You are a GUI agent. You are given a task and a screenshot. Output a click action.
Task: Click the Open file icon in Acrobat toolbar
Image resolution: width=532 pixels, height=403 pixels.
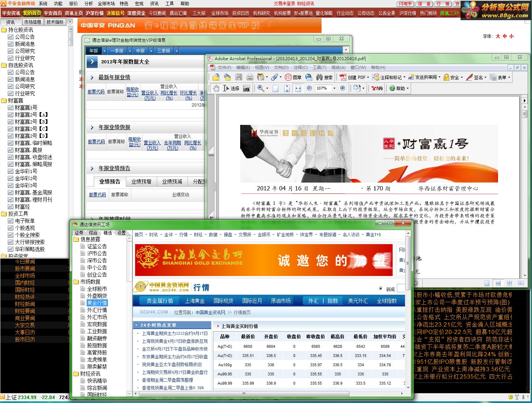click(x=216, y=77)
